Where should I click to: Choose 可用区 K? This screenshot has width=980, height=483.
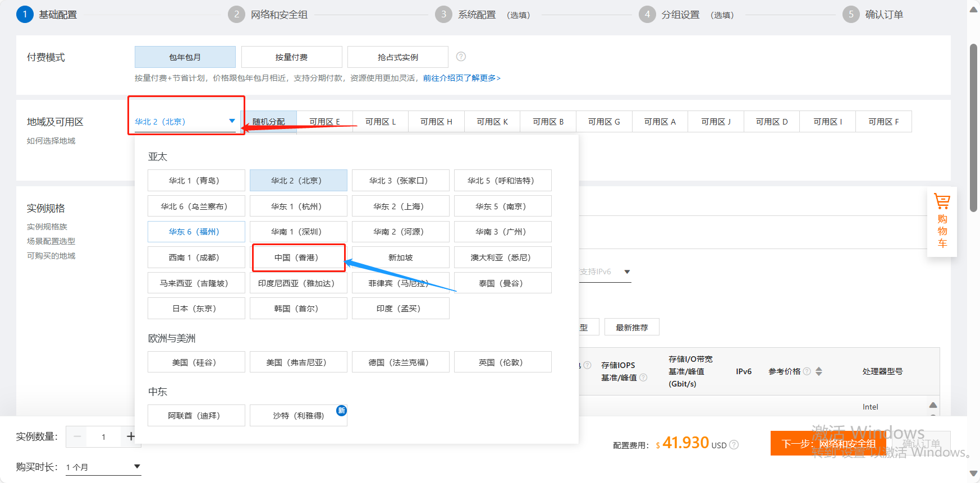click(492, 122)
